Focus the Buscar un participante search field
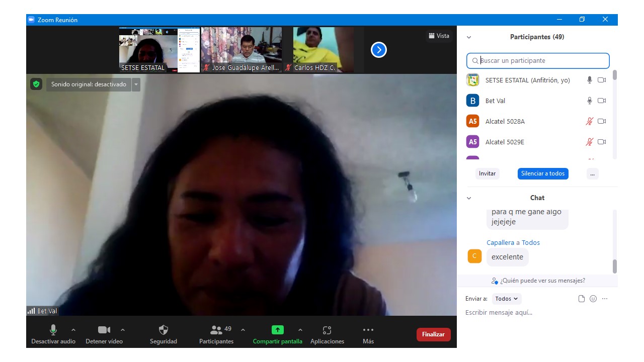The height and width of the screenshot is (362, 644). click(x=538, y=61)
